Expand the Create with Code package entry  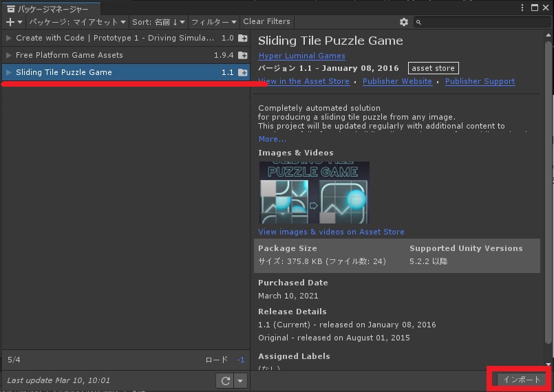(x=9, y=38)
